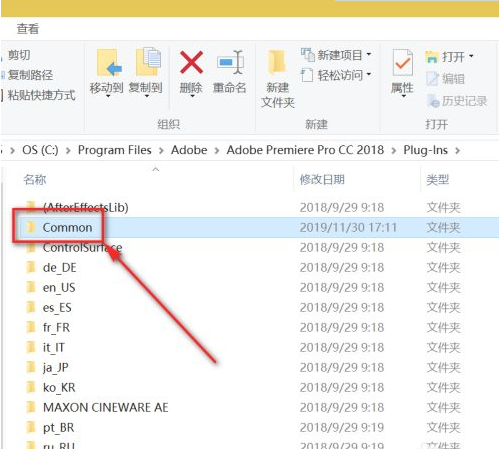Viewport: 499px width, 449px height.
Task: Open the 属性 properties icon
Action: pyautogui.click(x=403, y=63)
